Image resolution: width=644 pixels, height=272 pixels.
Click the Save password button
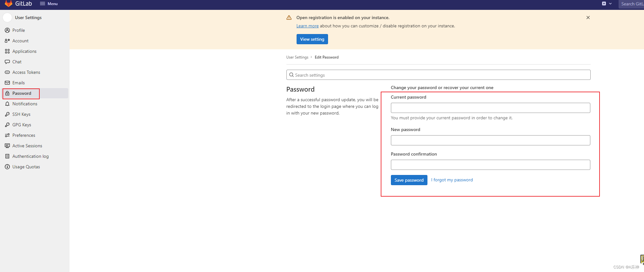[x=409, y=180]
